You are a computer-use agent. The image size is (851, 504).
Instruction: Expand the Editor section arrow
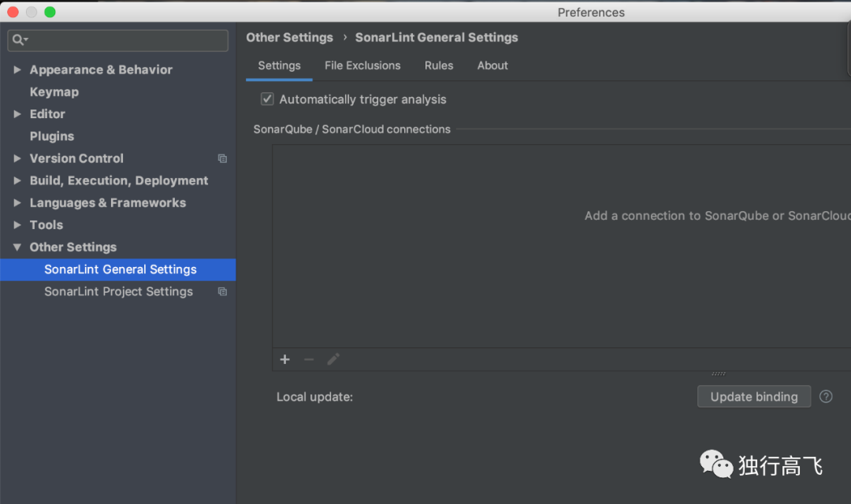[x=17, y=114]
